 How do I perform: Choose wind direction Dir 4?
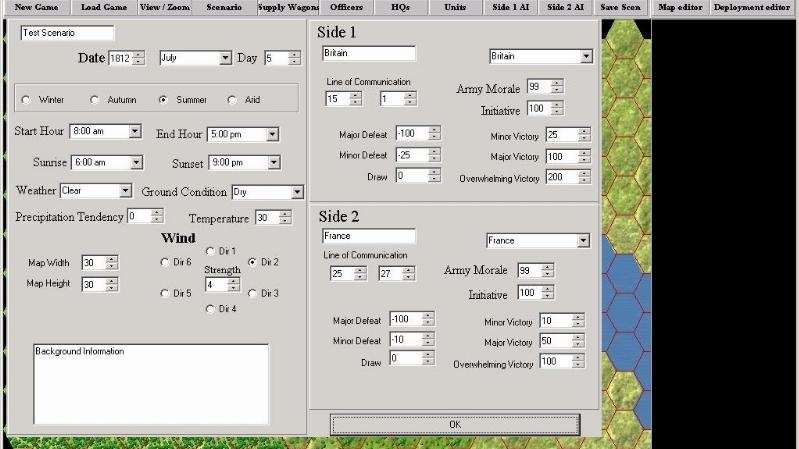(x=210, y=309)
